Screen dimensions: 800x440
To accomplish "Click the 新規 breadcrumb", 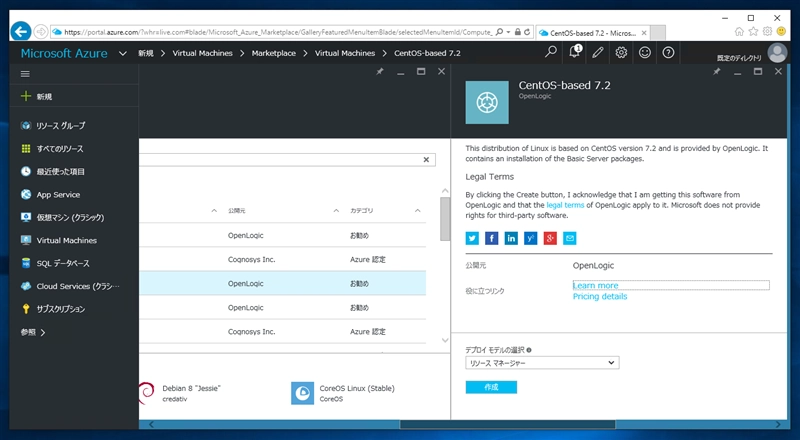I will point(145,53).
